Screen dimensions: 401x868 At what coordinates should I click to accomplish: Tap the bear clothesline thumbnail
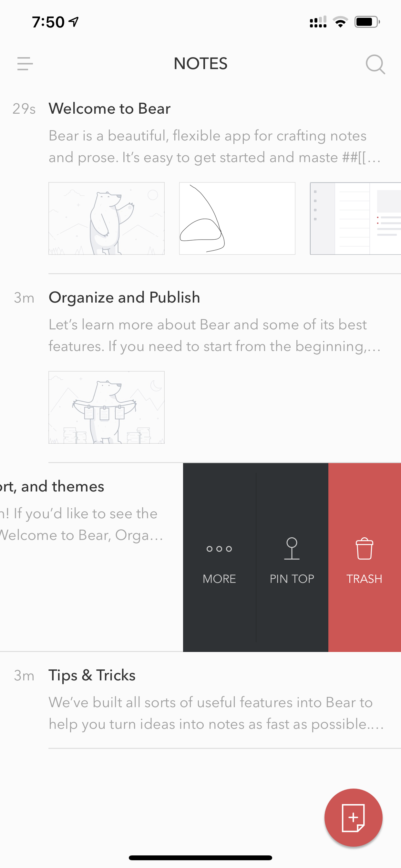pyautogui.click(x=107, y=408)
